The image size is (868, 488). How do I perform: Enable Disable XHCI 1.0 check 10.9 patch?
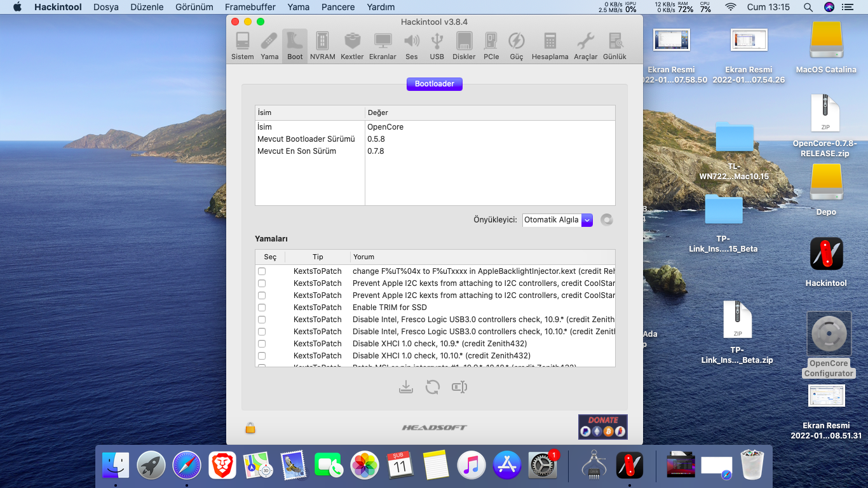click(x=262, y=344)
